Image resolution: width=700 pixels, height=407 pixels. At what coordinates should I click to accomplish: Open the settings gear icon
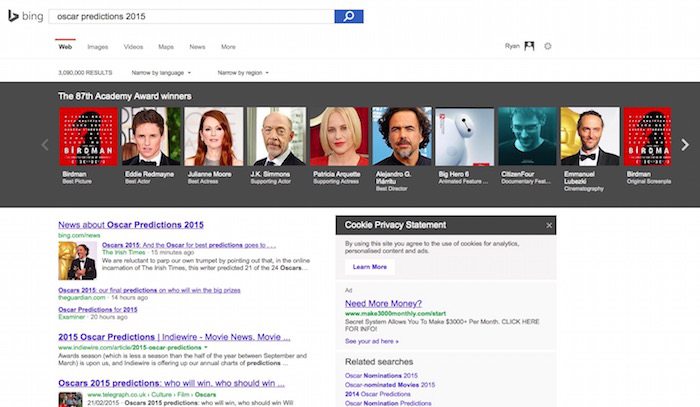click(548, 46)
